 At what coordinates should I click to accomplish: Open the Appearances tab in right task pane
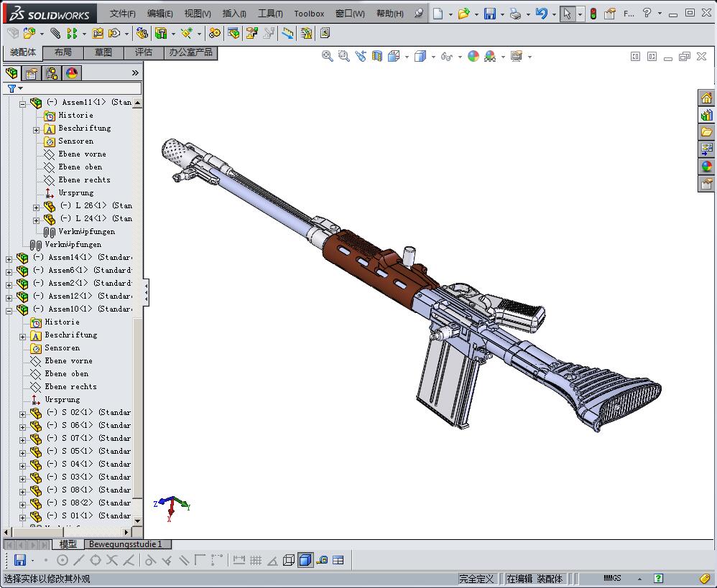707,167
